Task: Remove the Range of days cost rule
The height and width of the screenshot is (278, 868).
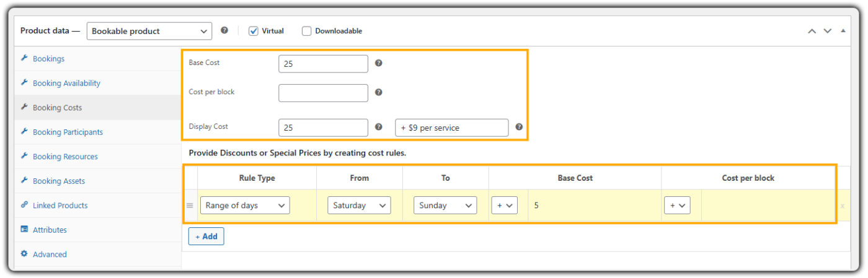Action: tap(842, 206)
